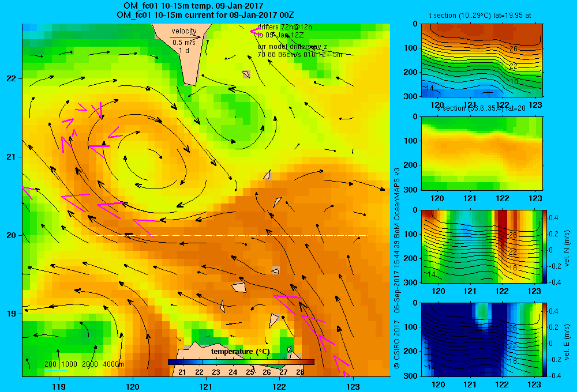The width and height of the screenshot is (577, 392).
Task: Click the vel. E colorbar scale
Action: click(545, 340)
